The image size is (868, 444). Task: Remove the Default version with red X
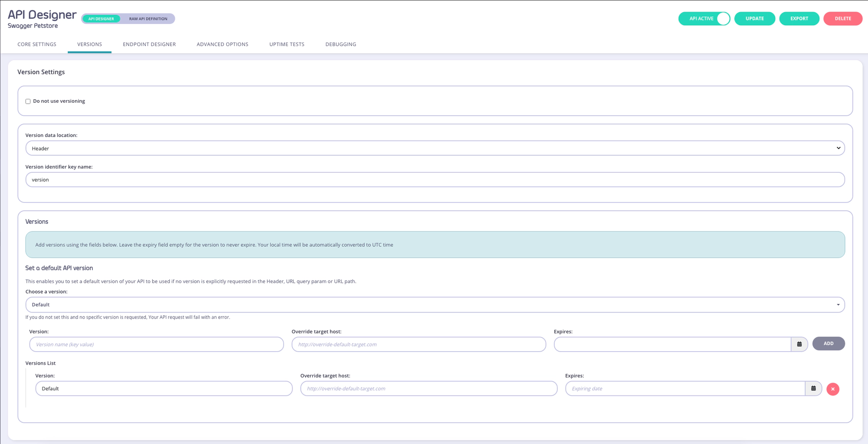pos(832,389)
